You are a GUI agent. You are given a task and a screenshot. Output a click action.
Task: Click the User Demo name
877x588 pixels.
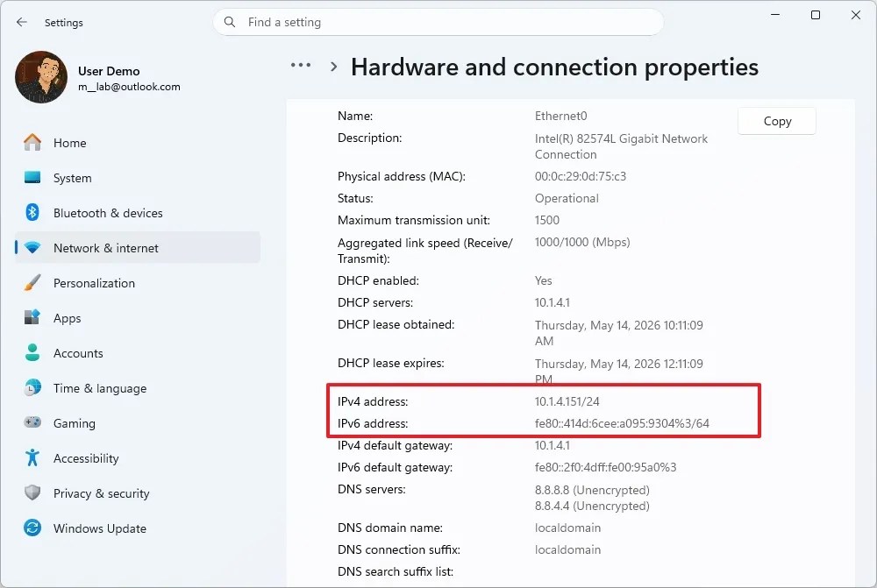(x=109, y=71)
